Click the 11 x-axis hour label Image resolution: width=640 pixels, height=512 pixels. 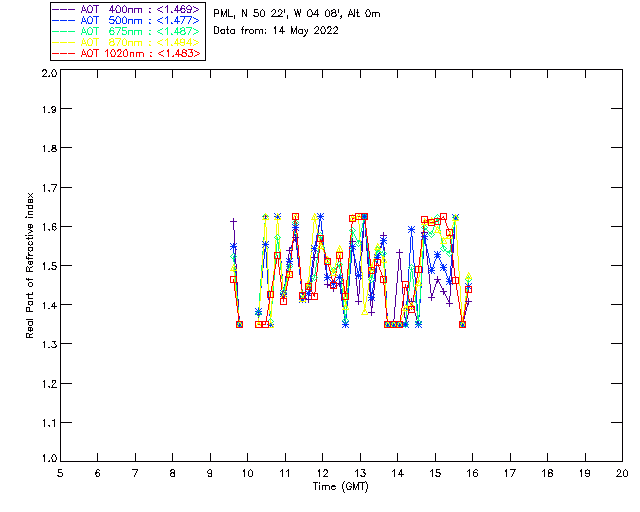click(x=285, y=473)
